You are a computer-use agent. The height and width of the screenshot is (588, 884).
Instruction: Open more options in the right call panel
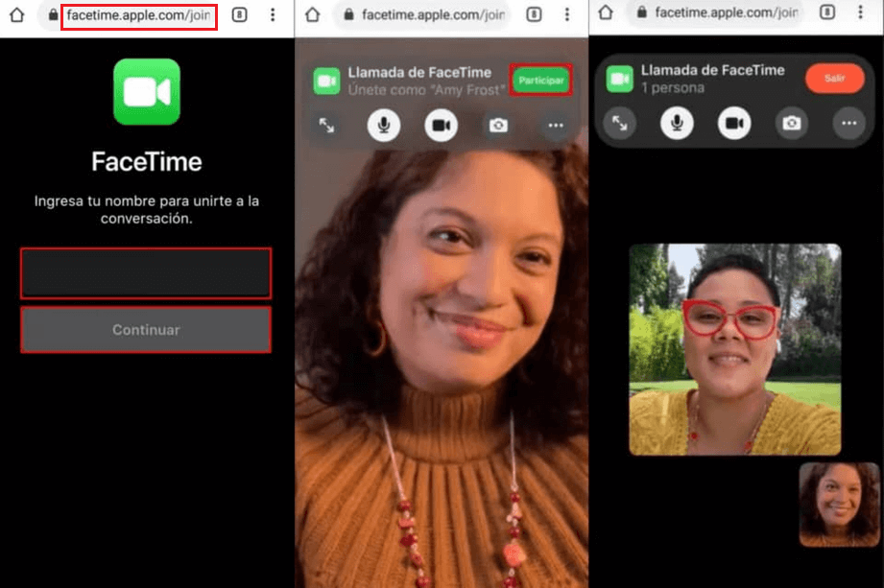click(x=849, y=123)
